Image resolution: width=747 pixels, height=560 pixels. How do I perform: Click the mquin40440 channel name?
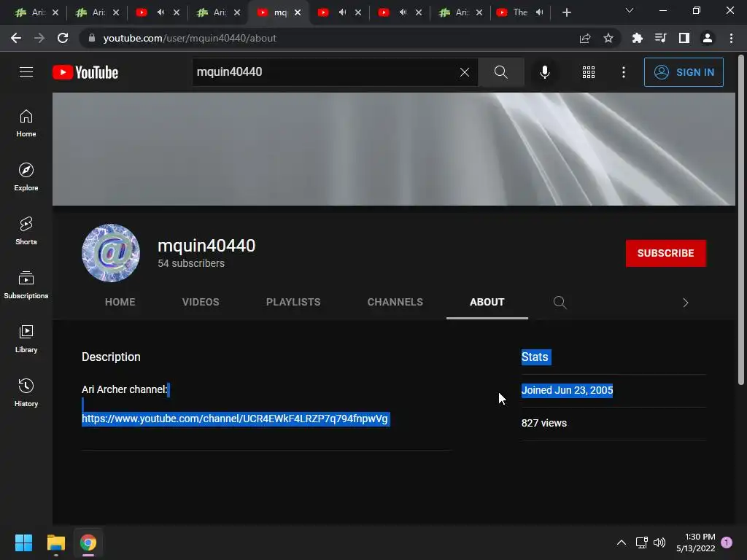coord(206,246)
